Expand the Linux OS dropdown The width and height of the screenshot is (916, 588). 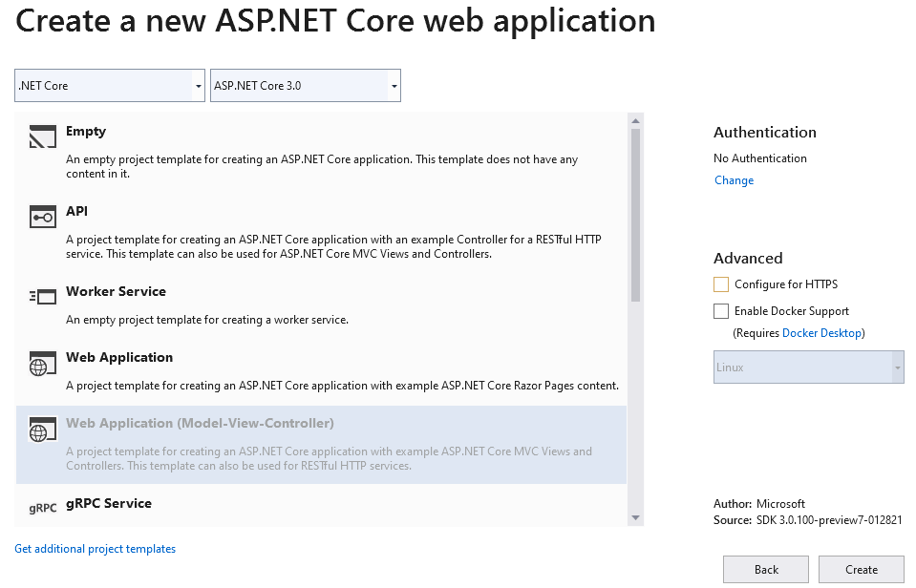(808, 367)
